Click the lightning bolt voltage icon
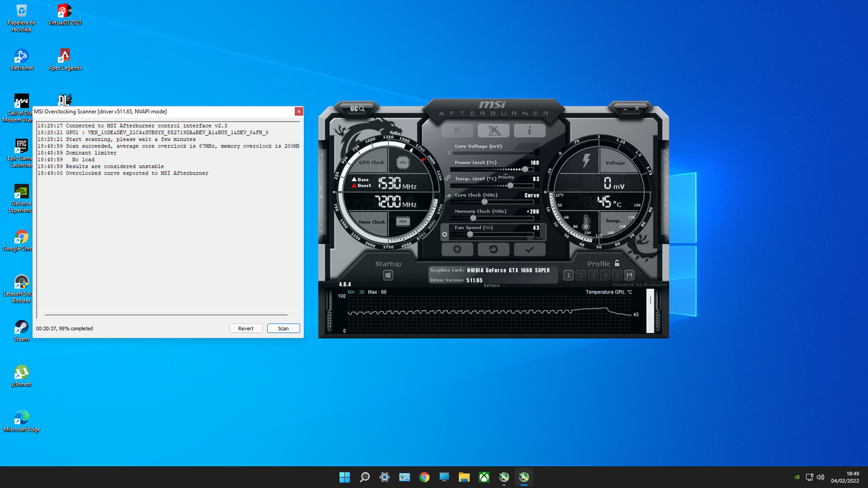Screen dimensions: 868x488 (x=586, y=161)
